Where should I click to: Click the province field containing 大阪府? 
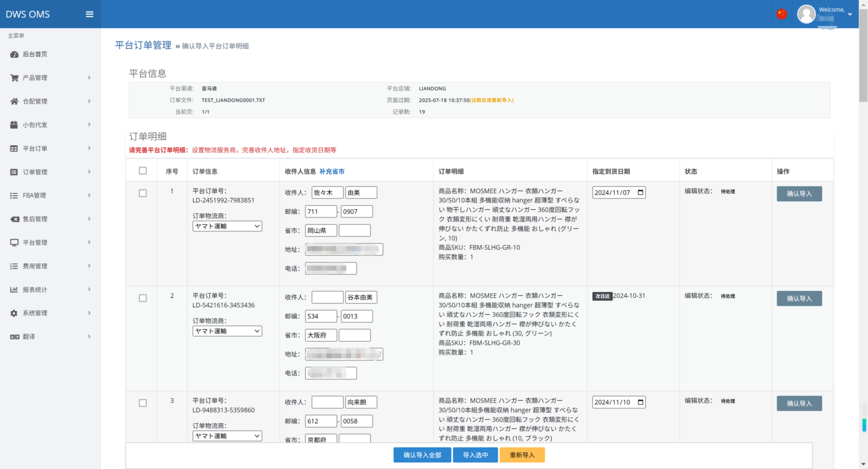[x=321, y=335]
